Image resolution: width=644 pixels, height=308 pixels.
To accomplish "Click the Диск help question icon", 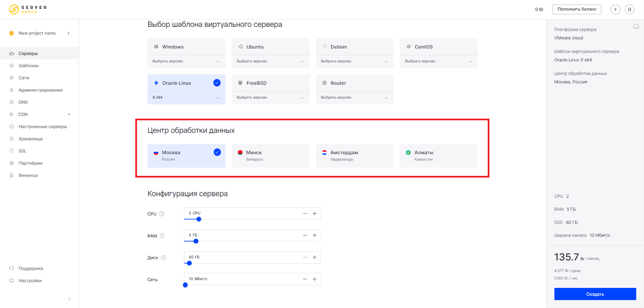I will pos(164,258).
